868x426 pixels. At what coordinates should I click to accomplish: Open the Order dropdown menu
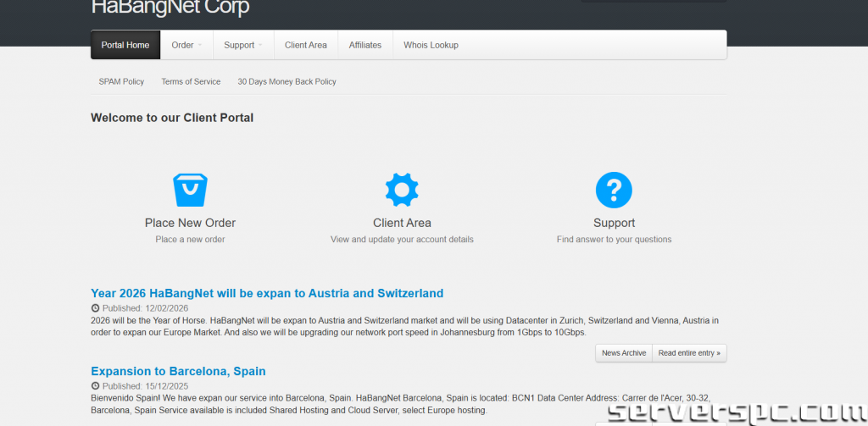coord(186,45)
